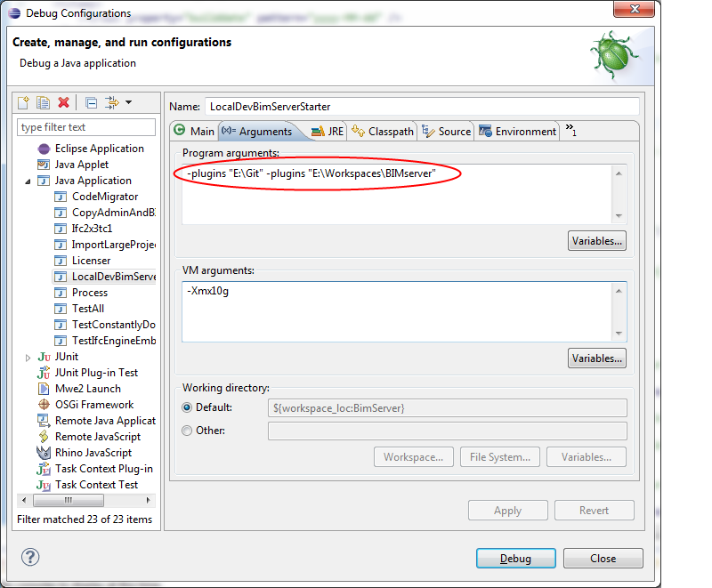Collapse the Java Application tree node
Image resolution: width=712 pixels, height=588 pixels.
[28, 181]
